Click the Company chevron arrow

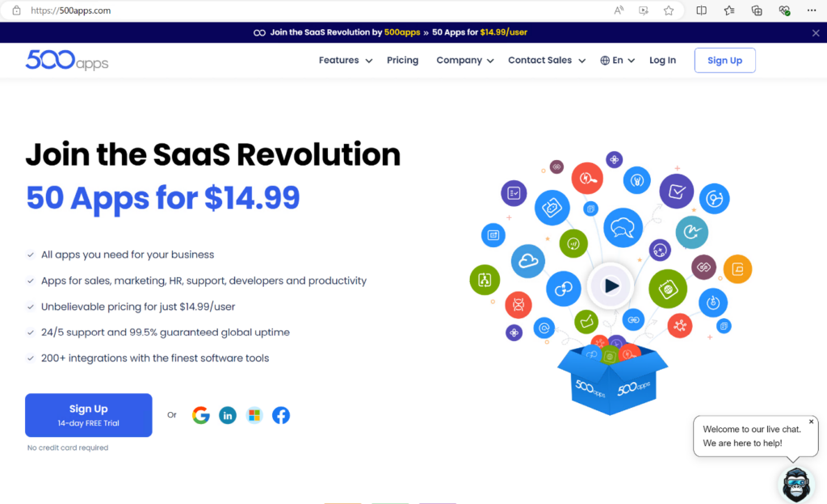490,61
